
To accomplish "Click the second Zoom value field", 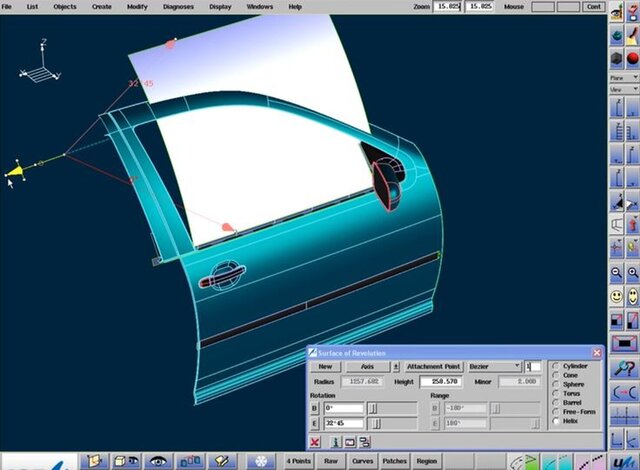I will click(480, 7).
